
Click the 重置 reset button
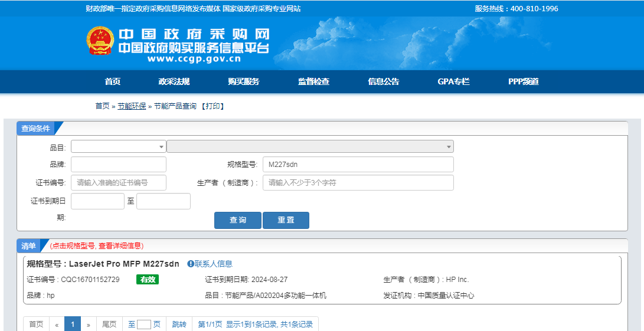[286, 220]
